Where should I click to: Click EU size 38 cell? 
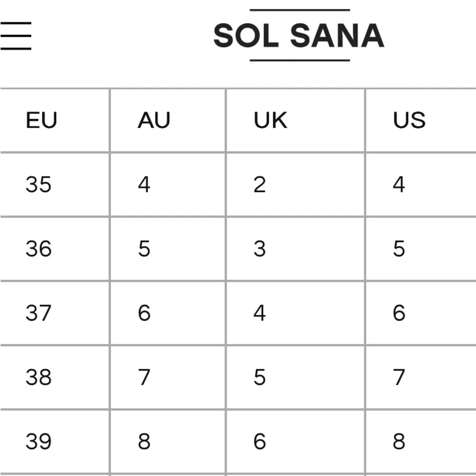[39, 377]
